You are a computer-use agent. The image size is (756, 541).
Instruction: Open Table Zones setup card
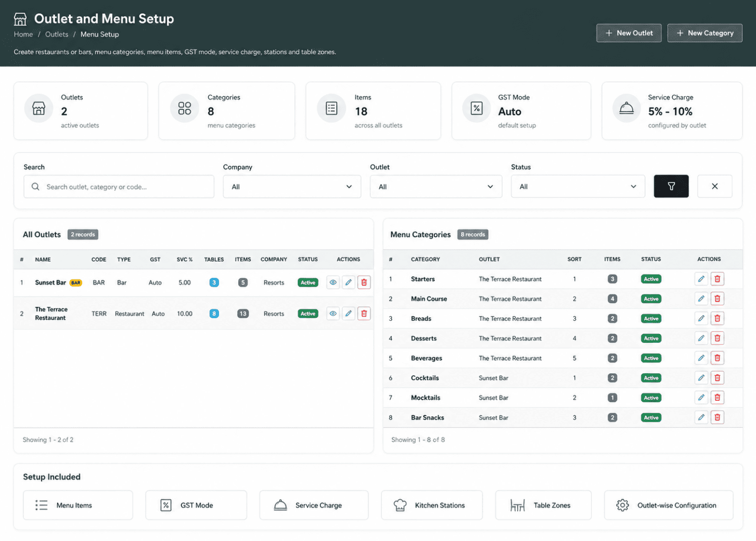[x=543, y=505]
